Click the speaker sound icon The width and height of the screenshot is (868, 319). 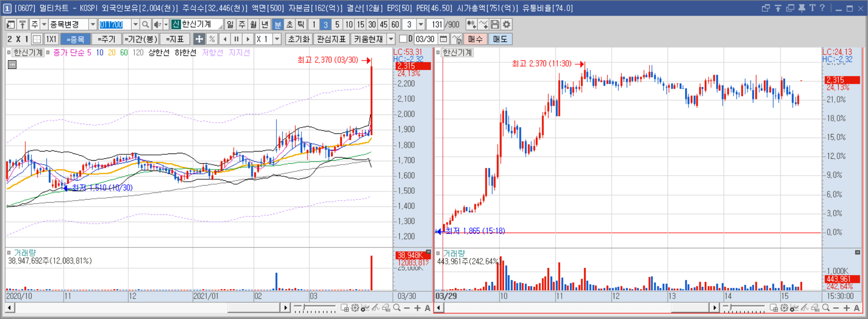[x=158, y=24]
